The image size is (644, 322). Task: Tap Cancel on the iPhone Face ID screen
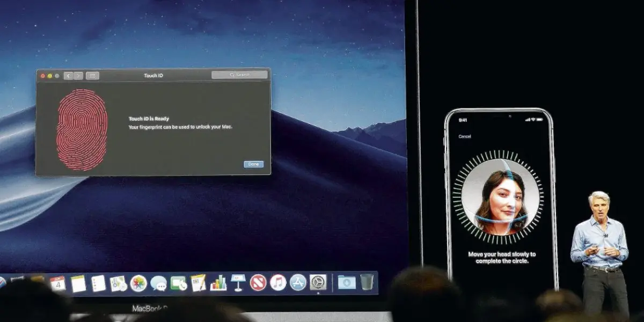(x=465, y=136)
